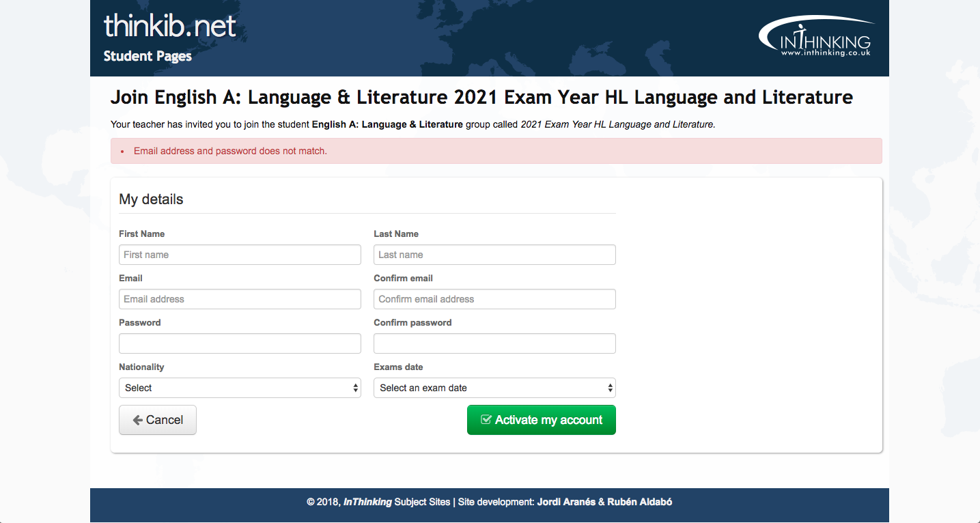980x523 pixels.
Task: Click the left arrow icon on Cancel
Action: [x=137, y=420]
